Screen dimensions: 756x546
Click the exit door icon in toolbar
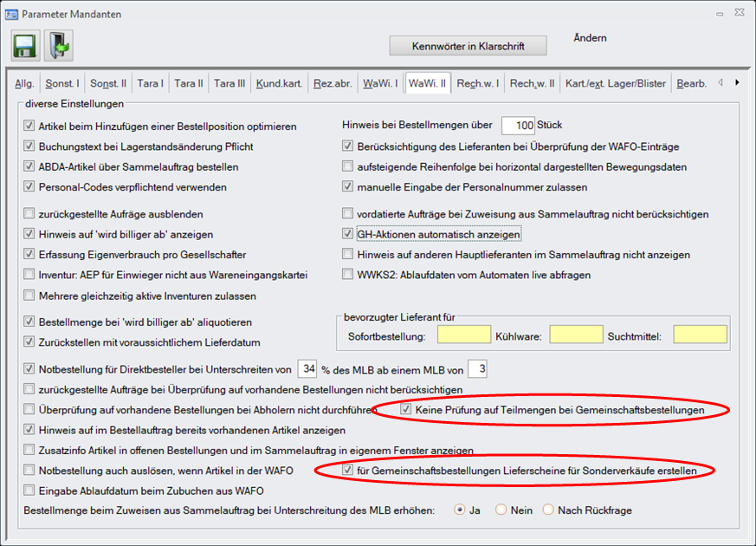tap(58, 45)
